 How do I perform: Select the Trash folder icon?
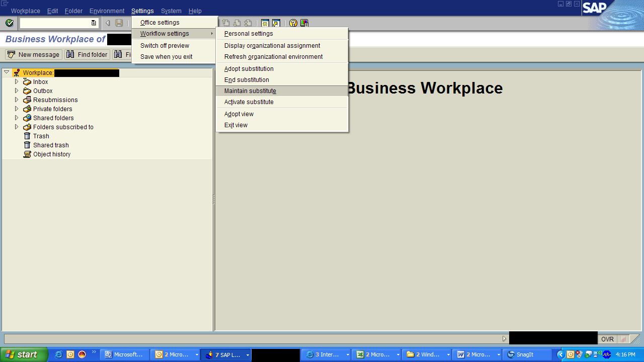click(27, 136)
